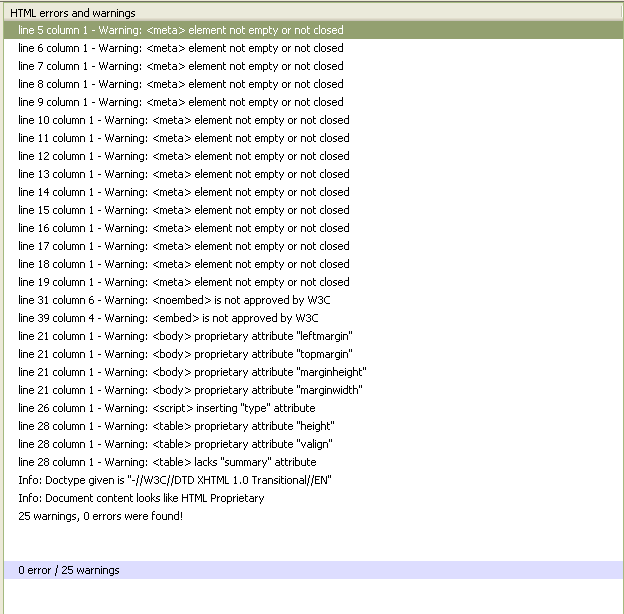This screenshot has width=624, height=614.
Task: Select the line 19 meta element warning
Action: click(x=313, y=282)
